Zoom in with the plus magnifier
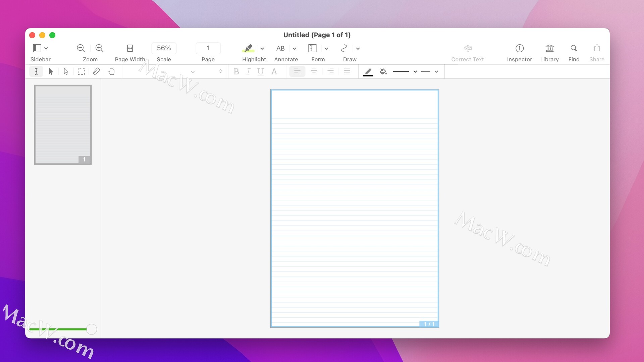 [99, 48]
